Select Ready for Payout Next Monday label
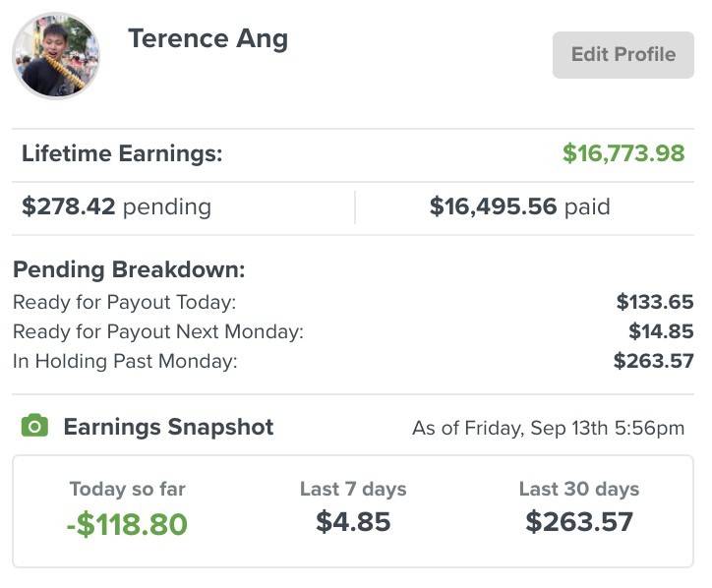 158,331
